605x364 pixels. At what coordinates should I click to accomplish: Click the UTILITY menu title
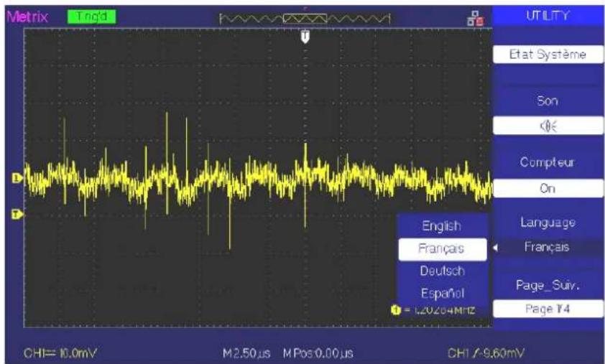point(548,16)
